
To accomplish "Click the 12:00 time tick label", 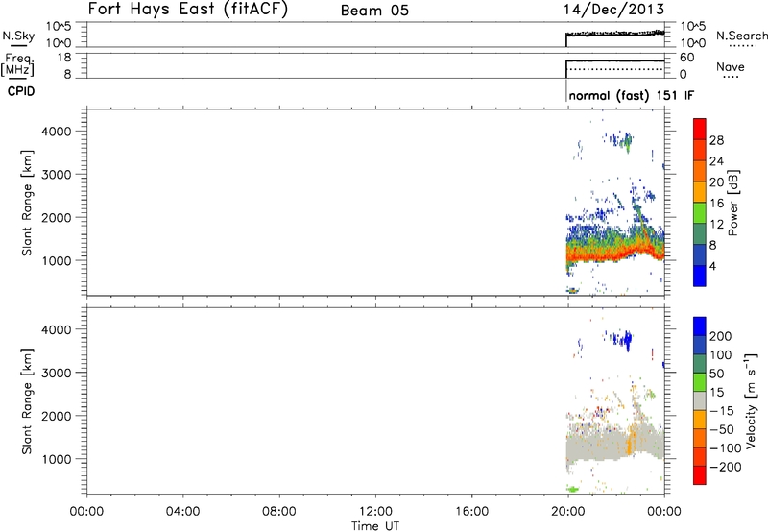I will [x=375, y=512].
